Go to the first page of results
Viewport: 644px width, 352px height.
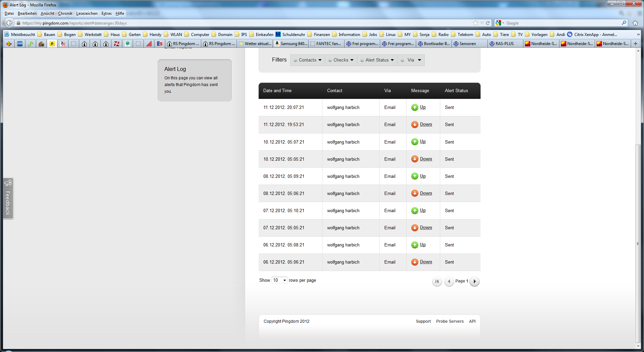(437, 281)
